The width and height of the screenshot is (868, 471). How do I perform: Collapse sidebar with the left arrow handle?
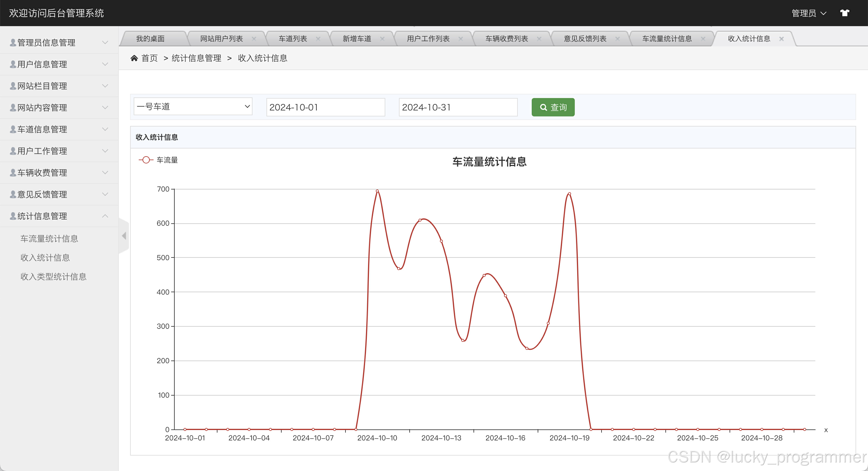[124, 236]
